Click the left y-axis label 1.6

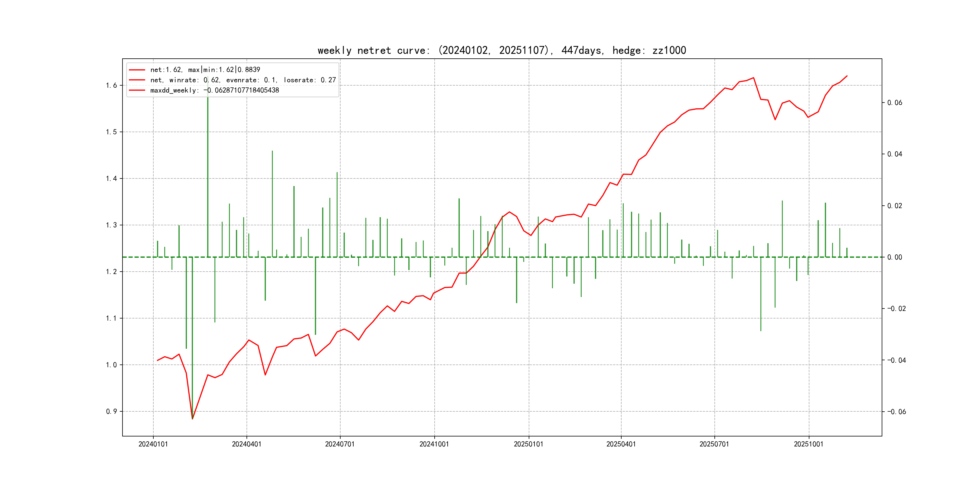(x=112, y=85)
